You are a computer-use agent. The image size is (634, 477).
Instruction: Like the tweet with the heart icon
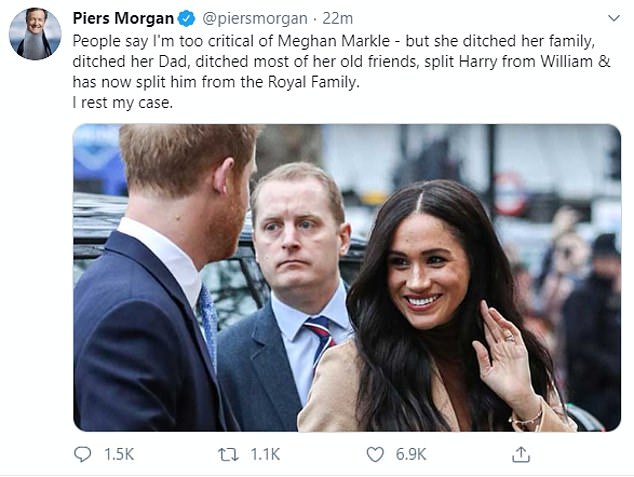point(374,454)
